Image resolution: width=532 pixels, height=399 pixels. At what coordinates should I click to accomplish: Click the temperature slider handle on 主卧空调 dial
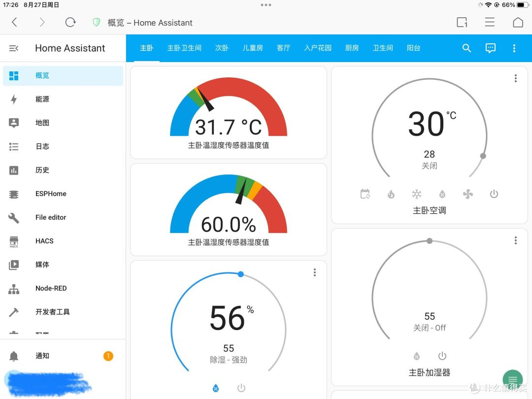point(483,156)
